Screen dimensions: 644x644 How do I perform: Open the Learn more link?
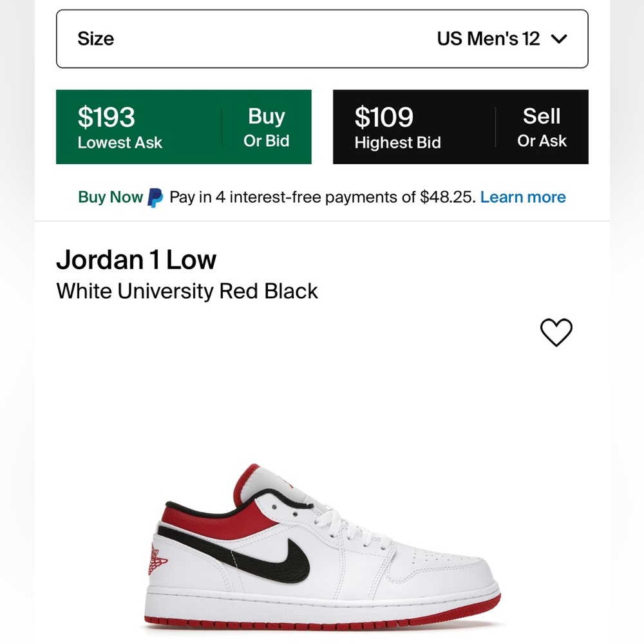[x=523, y=197]
